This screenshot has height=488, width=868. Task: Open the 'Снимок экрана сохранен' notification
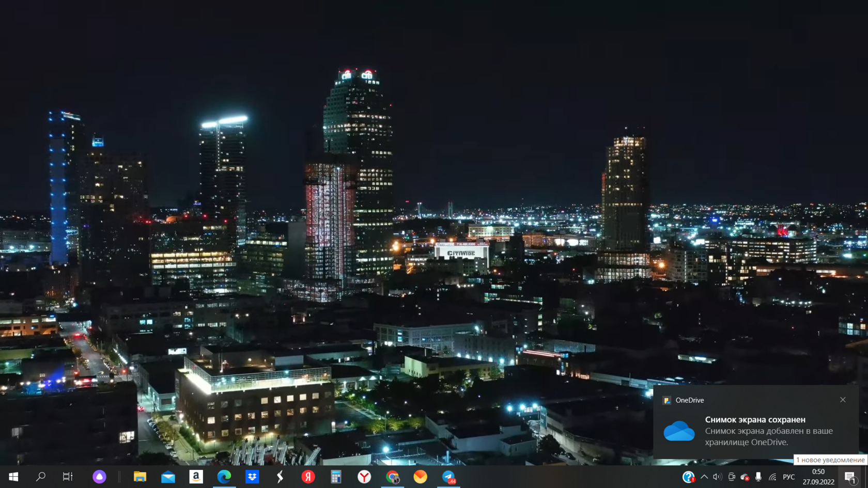click(755, 430)
